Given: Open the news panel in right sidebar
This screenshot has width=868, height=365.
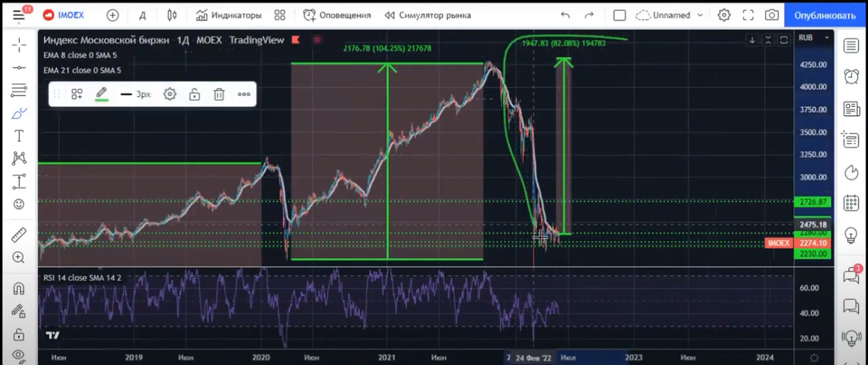Looking at the screenshot, I should [851, 108].
